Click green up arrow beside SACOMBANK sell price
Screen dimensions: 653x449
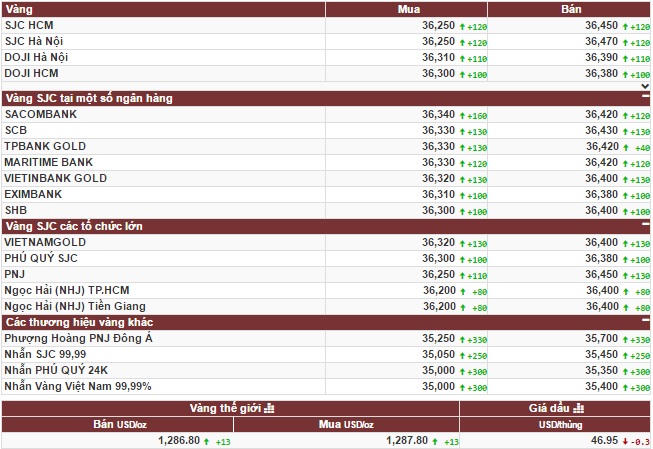(x=625, y=115)
